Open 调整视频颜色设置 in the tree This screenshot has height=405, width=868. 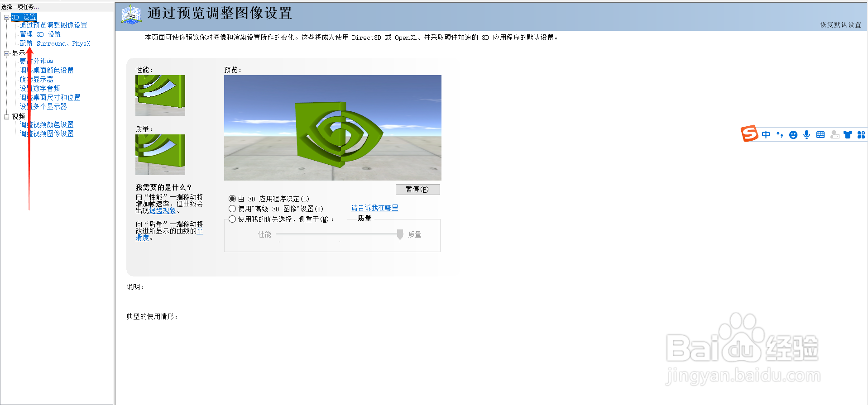46,124
